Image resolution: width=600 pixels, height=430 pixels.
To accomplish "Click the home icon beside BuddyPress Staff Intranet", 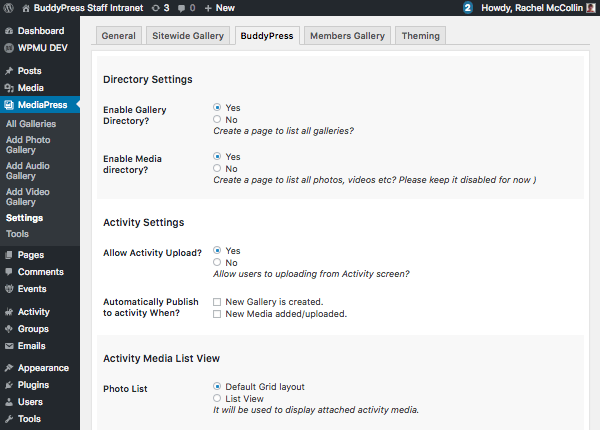I will (x=26, y=8).
